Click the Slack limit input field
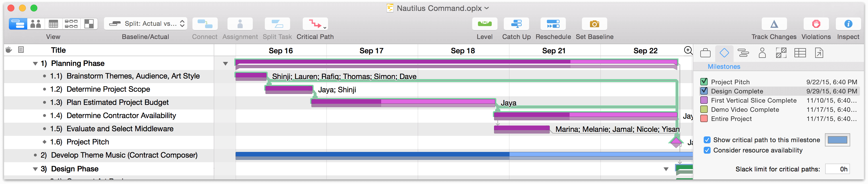 pos(837,169)
